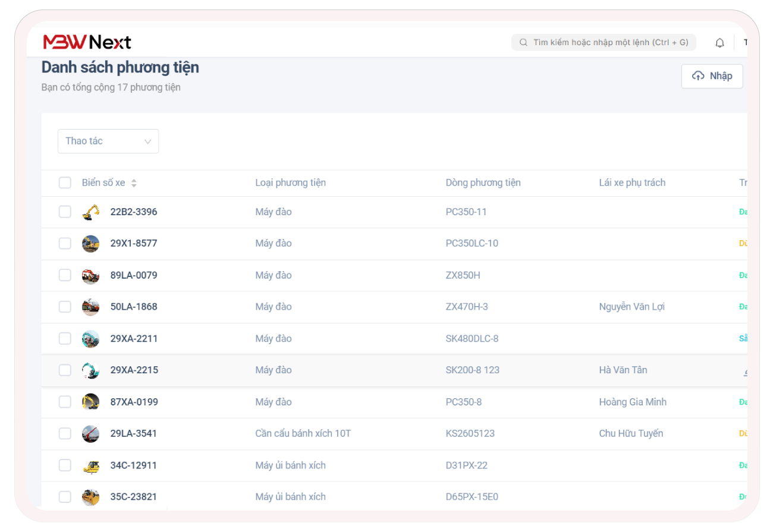Check the box for vehicle 50LA-1868
The width and height of the screenshot is (773, 532).
pos(65,307)
